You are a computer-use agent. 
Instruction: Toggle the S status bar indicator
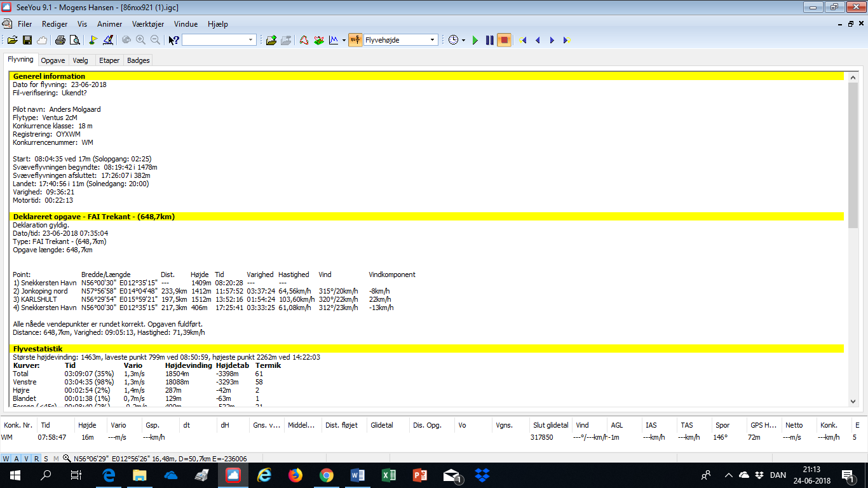(x=46, y=459)
